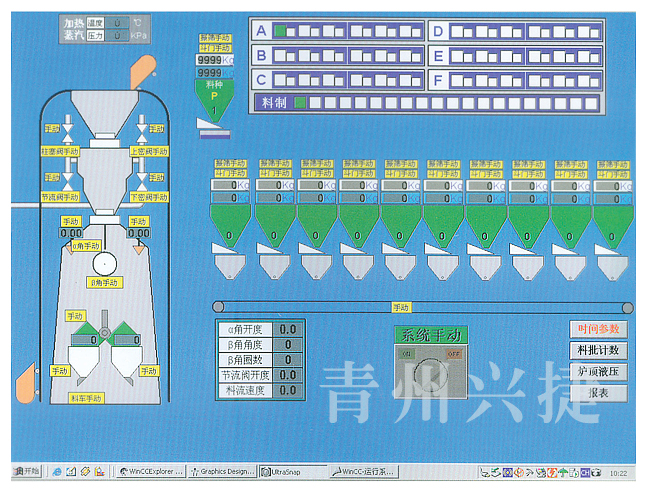Image resolution: width=650 pixels, height=488 pixels.
Task: Click the 炉顶液压 button
Action: coord(598,372)
